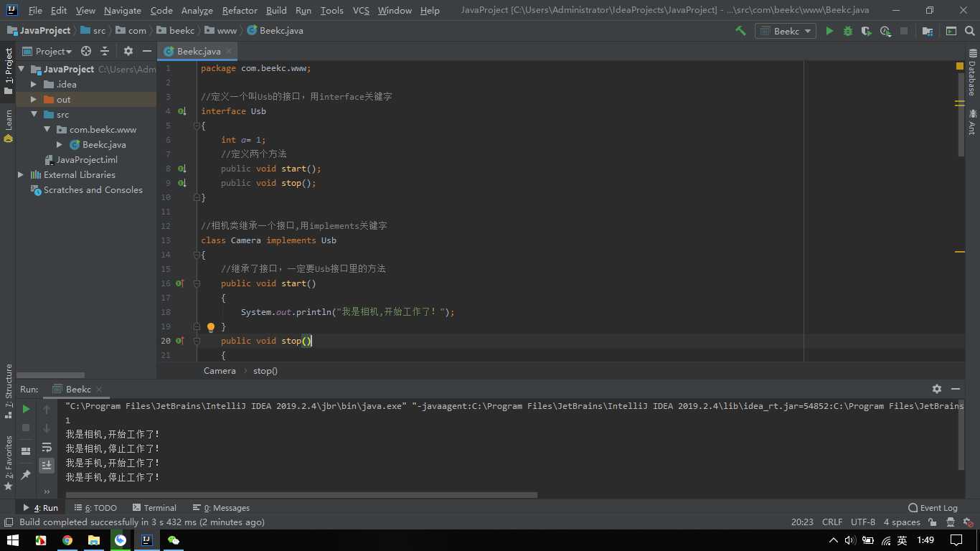Viewport: 980px width, 551px height.
Task: Run Beekc with coverage
Action: [867, 31]
